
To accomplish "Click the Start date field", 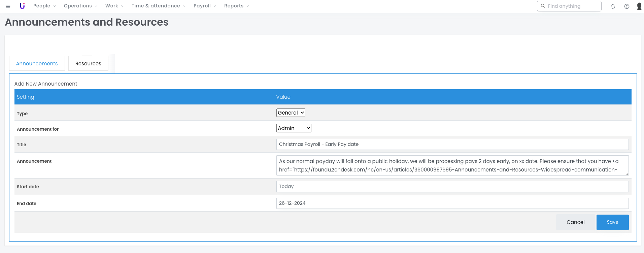I will [x=452, y=187].
